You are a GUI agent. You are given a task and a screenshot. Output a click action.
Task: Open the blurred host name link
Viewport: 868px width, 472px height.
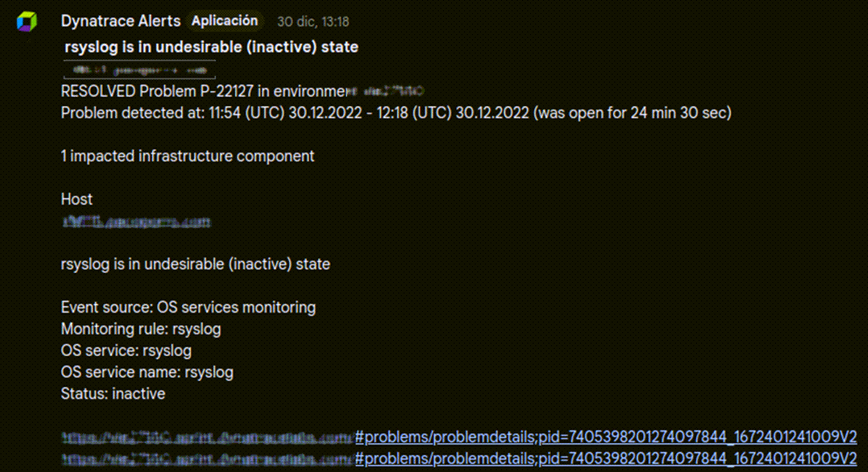(136, 223)
